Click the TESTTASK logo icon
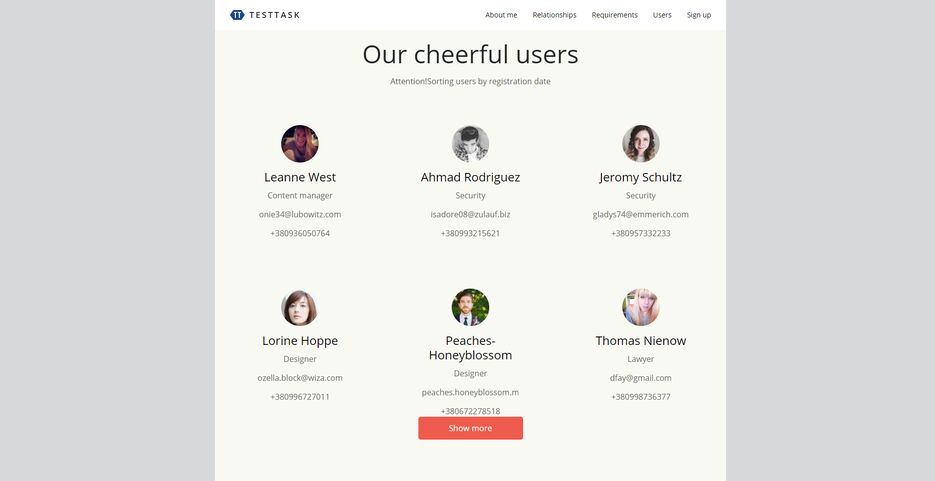Viewport: 935px width, 481px height. tap(237, 15)
